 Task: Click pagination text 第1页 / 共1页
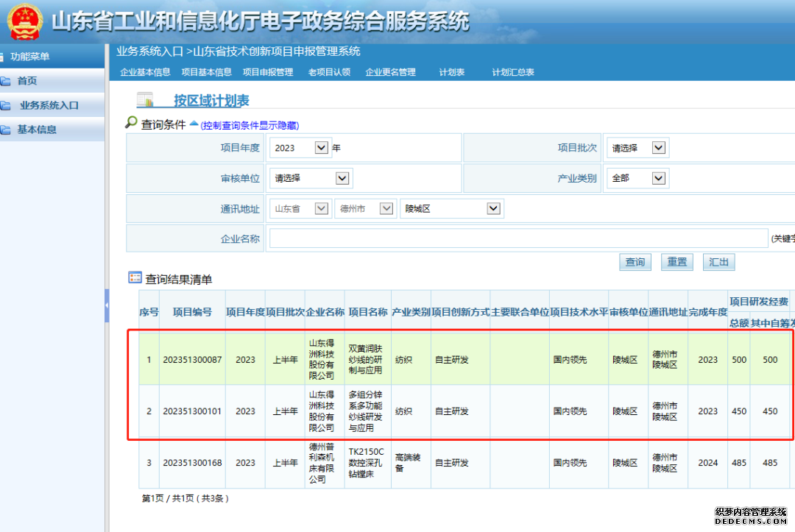tap(168, 499)
